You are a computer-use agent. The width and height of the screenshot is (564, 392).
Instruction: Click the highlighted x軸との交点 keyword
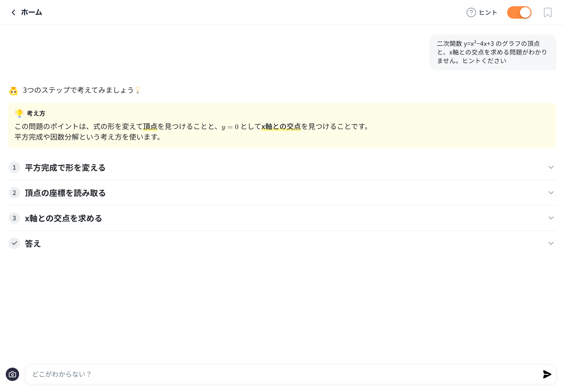click(x=281, y=126)
